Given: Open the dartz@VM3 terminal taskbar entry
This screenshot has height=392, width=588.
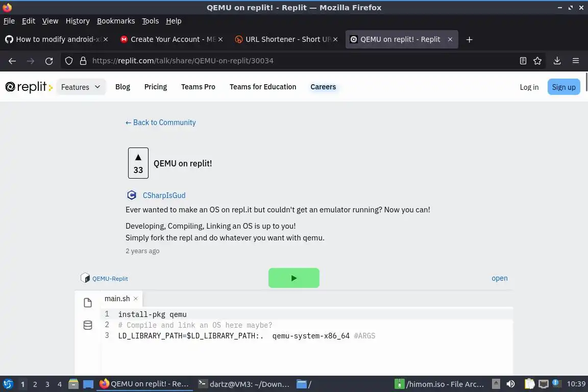Looking at the screenshot, I should 244,384.
